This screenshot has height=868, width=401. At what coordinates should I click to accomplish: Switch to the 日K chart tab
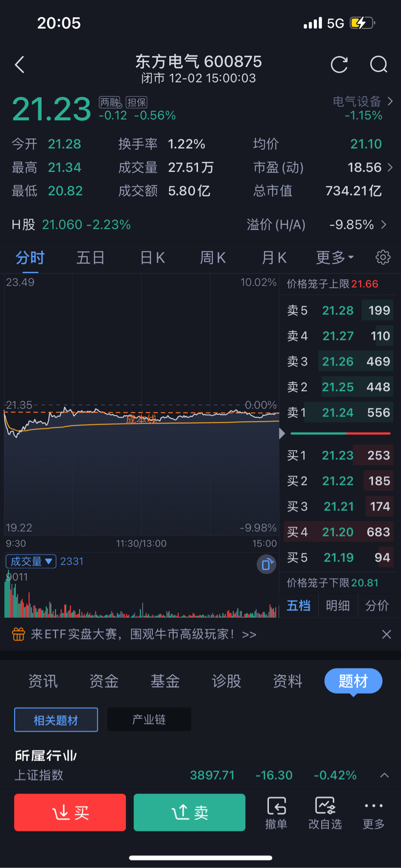click(x=152, y=257)
